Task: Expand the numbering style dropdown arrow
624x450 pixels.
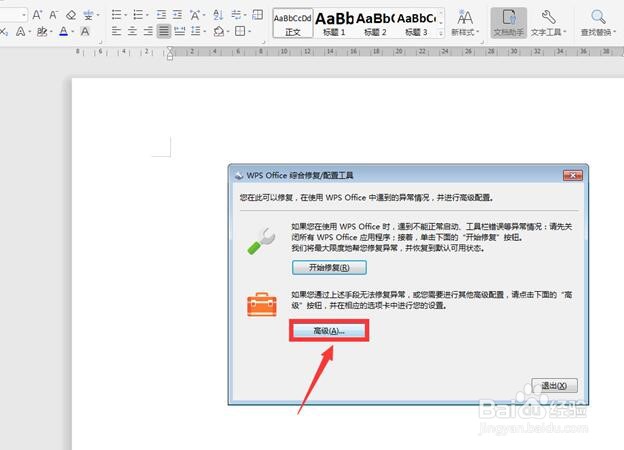Action: (147, 16)
